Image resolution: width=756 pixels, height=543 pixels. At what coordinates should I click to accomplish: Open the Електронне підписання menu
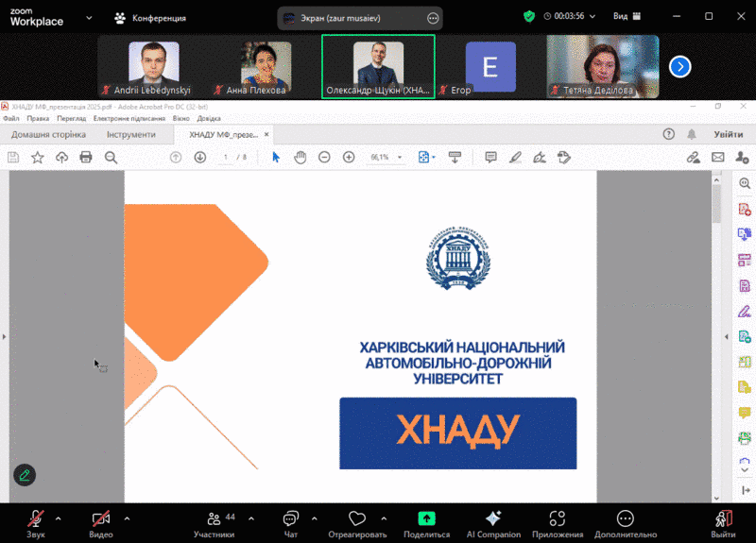129,119
